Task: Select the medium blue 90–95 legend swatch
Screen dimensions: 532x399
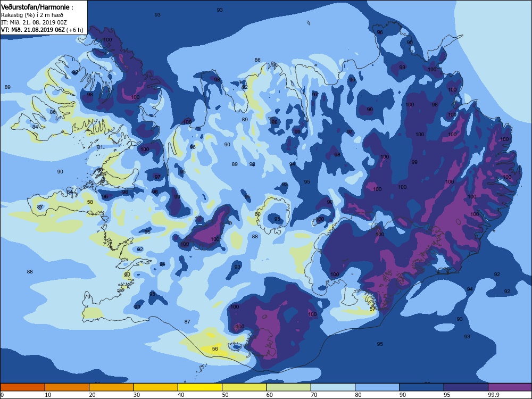Action: click(x=422, y=387)
